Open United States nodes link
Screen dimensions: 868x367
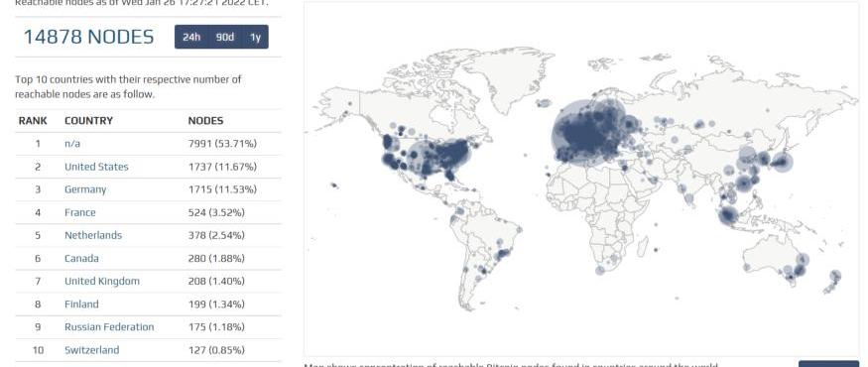[x=96, y=167]
